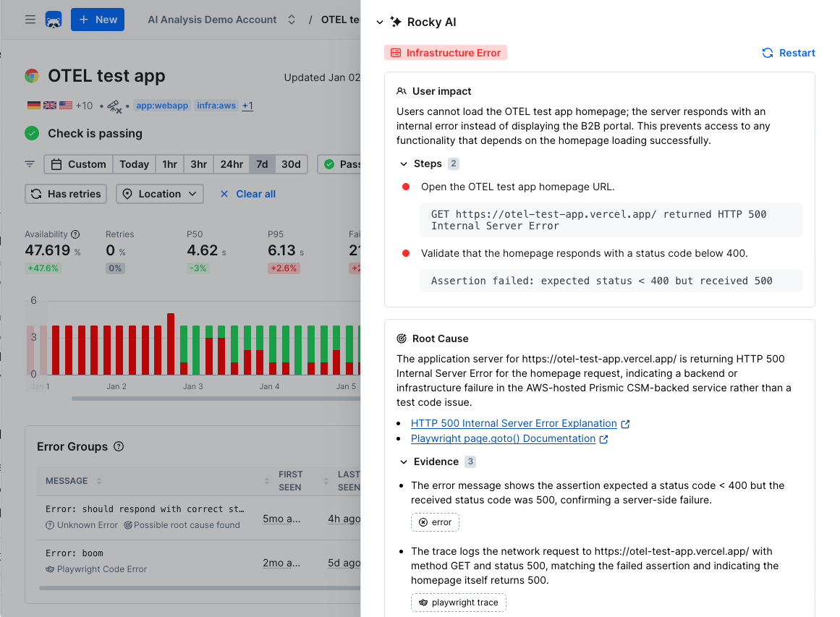
Task: Click the raccoon app logo in the header
Action: coord(54,20)
